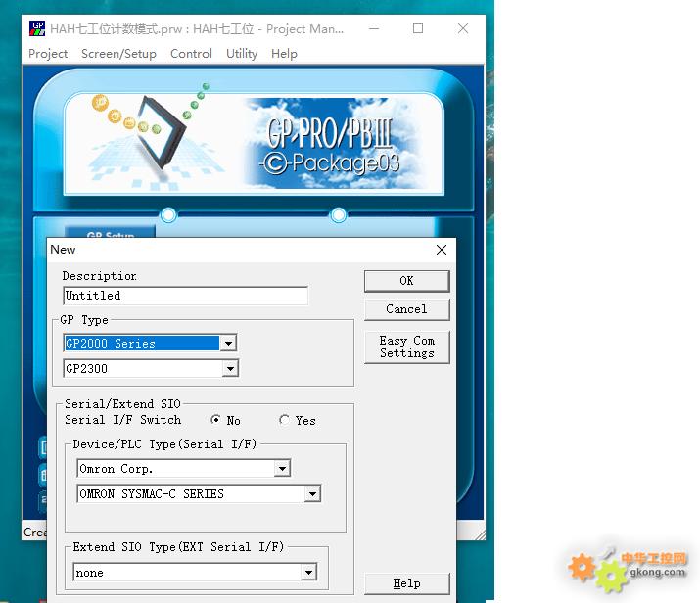Image resolution: width=700 pixels, height=603 pixels.
Task: Click the GP-PRO/PBIII C-Package03 banner
Action: coord(254,144)
